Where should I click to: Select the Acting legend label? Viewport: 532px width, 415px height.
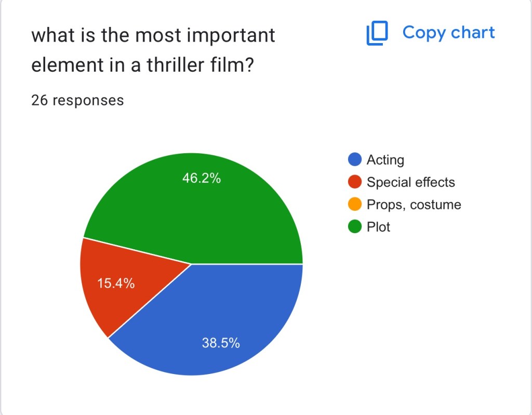tap(385, 160)
